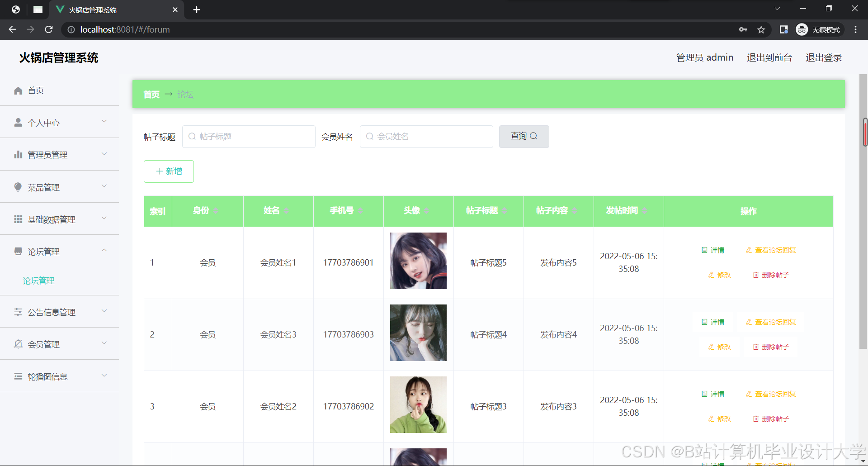Screen dimensions: 868x466
Task: Click 修改 for 帖子标题5 row
Action: [719, 275]
